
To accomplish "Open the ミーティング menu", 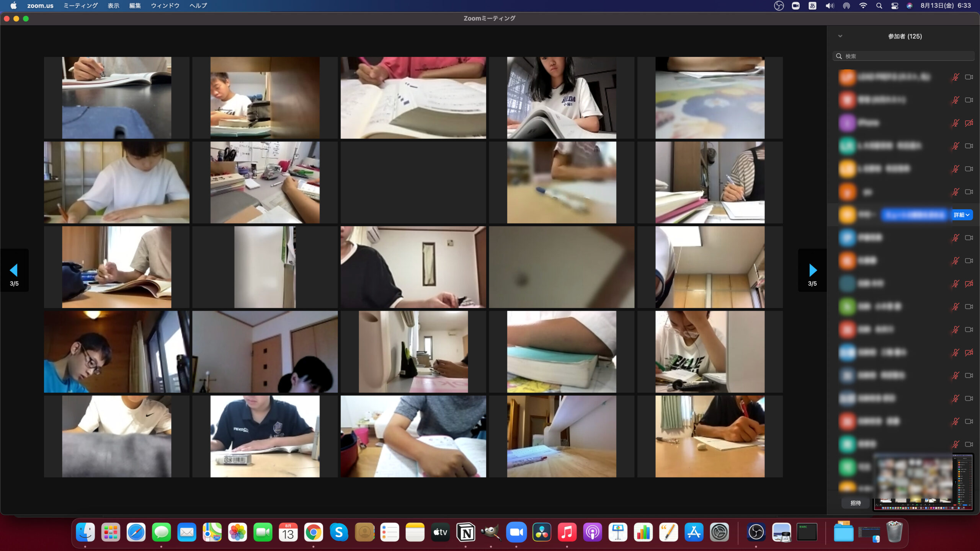I will [80, 6].
